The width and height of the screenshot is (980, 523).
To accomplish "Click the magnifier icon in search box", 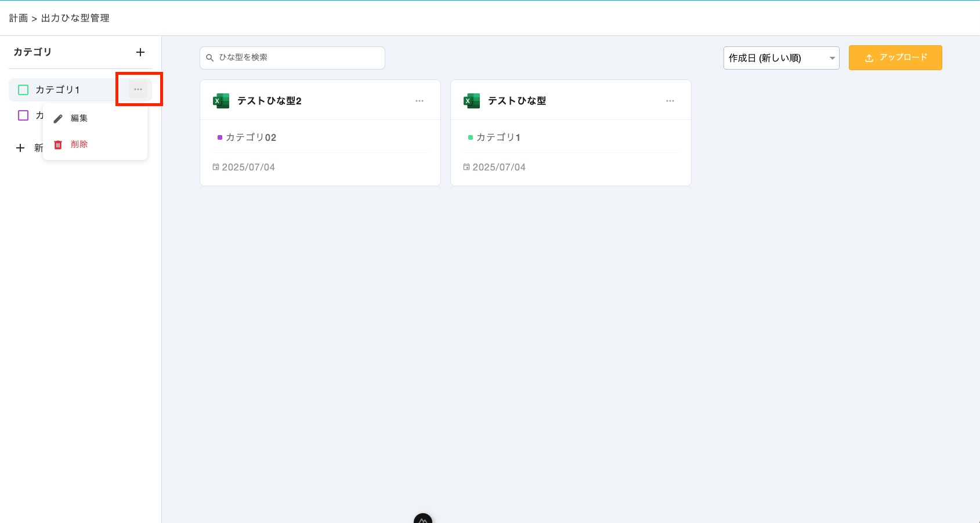I will 210,58.
